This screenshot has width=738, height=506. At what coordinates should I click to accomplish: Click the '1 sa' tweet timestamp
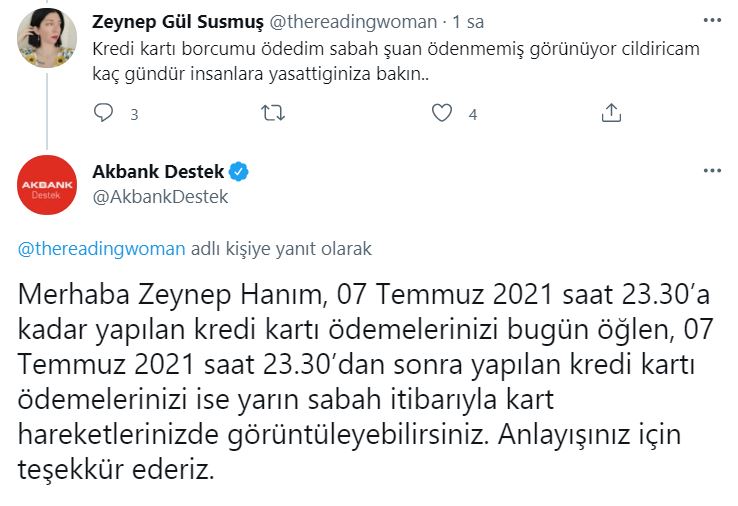(x=468, y=22)
